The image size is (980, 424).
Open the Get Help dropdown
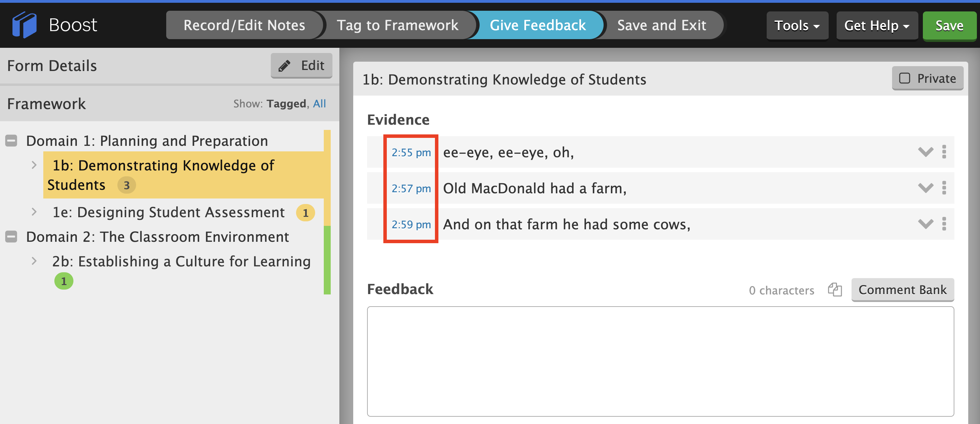click(876, 26)
